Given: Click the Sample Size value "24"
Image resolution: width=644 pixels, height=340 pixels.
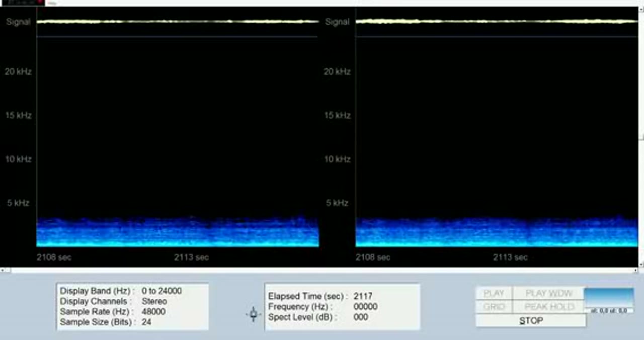Looking at the screenshot, I should [146, 322].
